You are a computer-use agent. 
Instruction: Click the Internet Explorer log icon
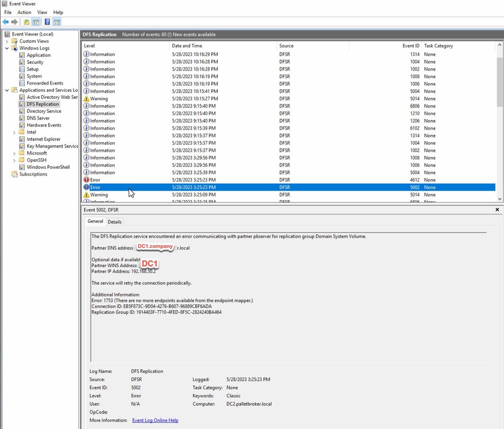tap(22, 139)
